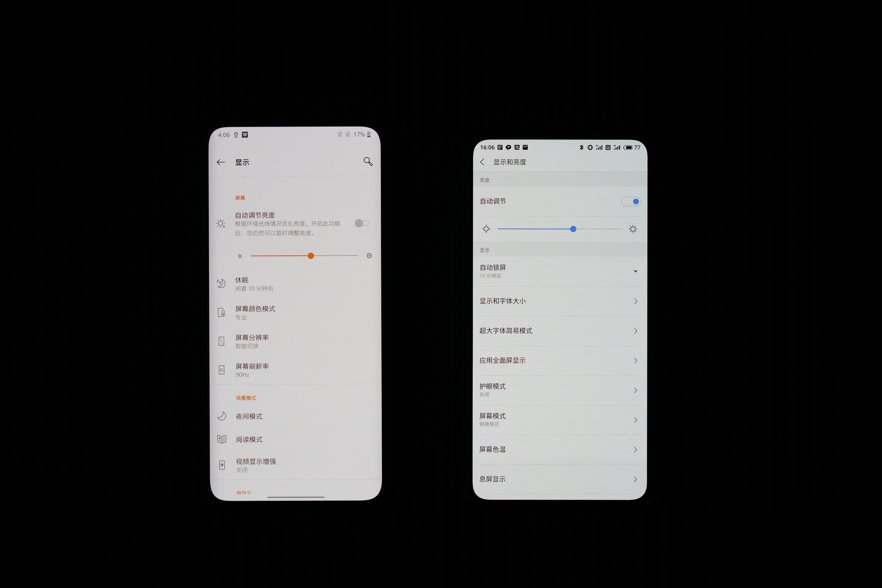Drag brightness slider on left phone

click(x=310, y=256)
